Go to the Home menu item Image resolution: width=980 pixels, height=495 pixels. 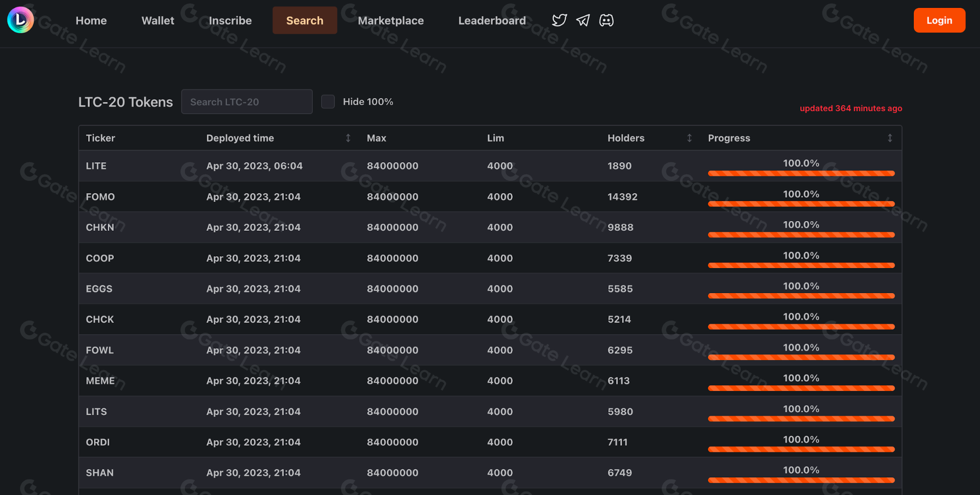(x=91, y=21)
